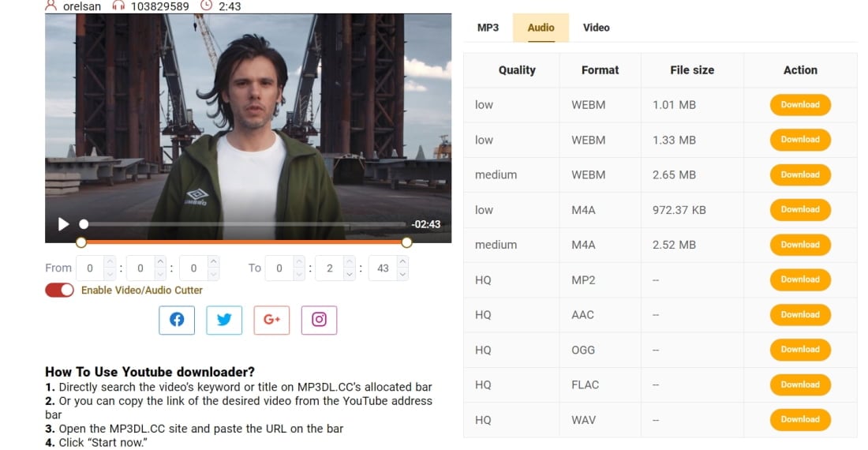Click the headphones listen-count icon

[118, 6]
